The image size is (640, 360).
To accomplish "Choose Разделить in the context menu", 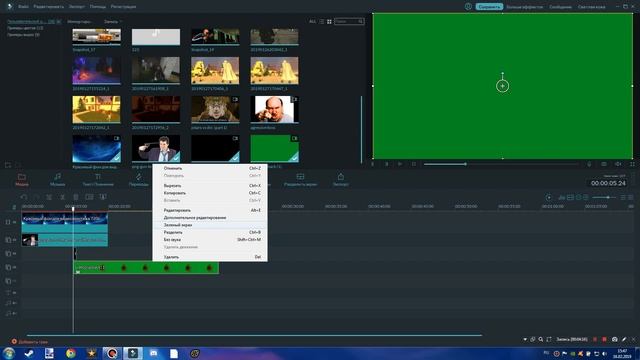I will (210, 232).
